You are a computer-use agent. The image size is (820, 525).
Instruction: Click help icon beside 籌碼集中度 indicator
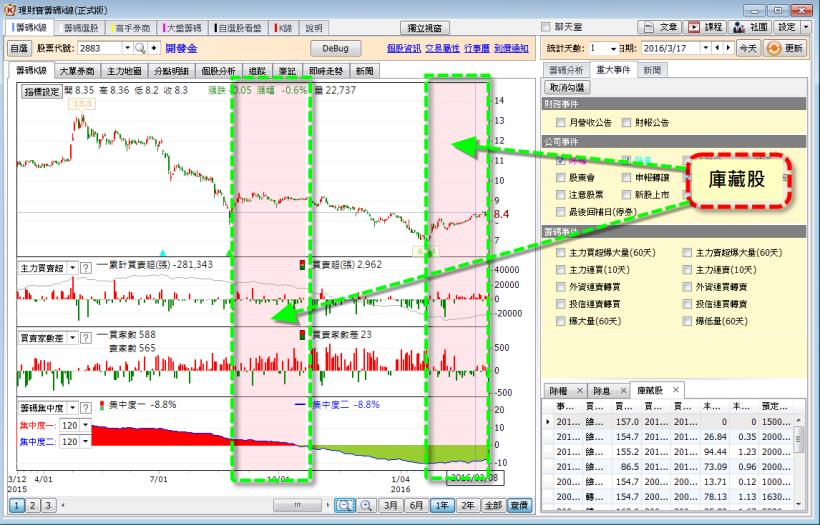[x=86, y=408]
